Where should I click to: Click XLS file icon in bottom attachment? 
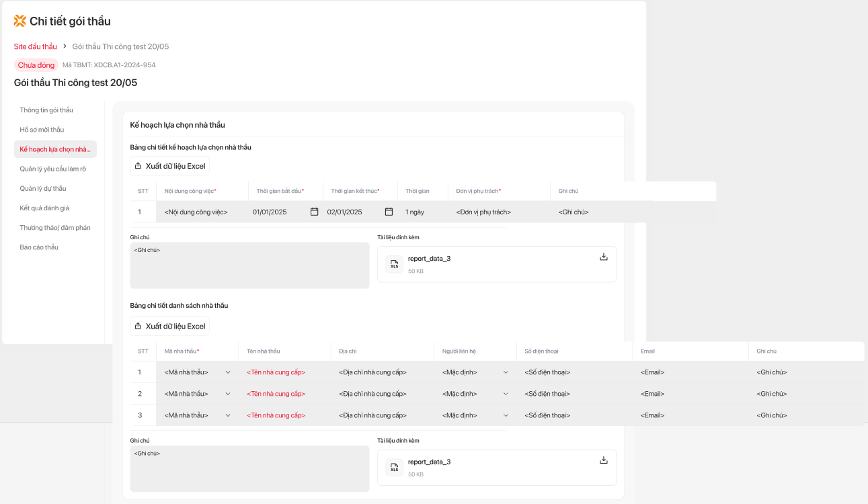[x=395, y=468]
